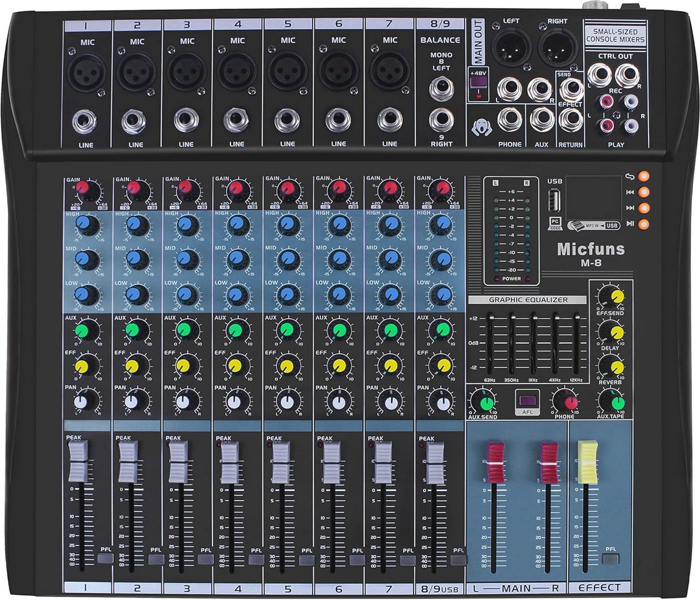Click the green AUX.SEND master knob
The width and height of the screenshot is (700, 600).
click(x=484, y=402)
